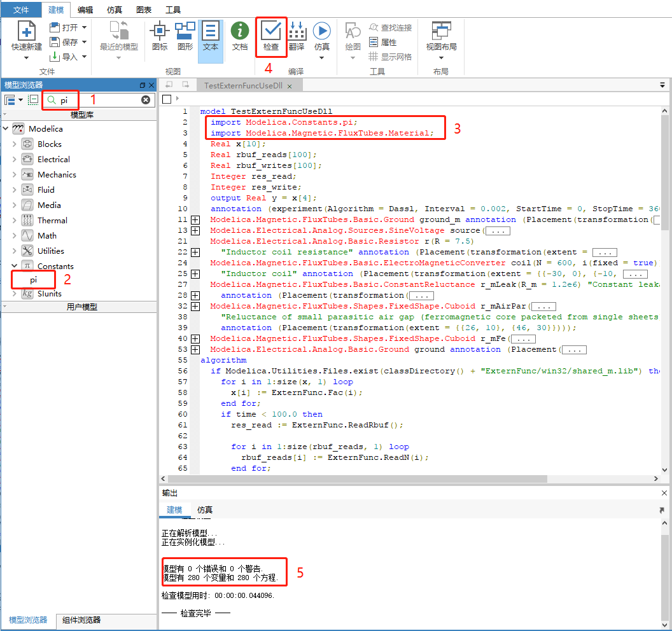The height and width of the screenshot is (631, 672).
Task: Collapse the Modelica root node
Action: (x=6, y=128)
